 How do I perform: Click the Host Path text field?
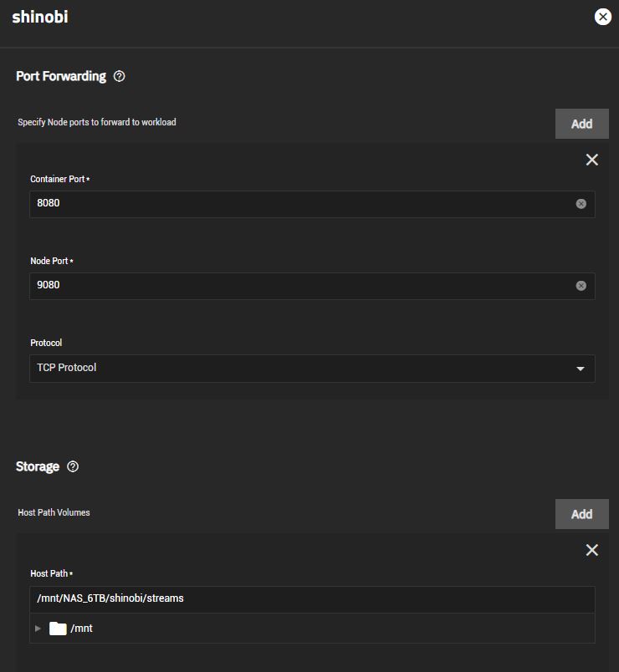point(312,598)
